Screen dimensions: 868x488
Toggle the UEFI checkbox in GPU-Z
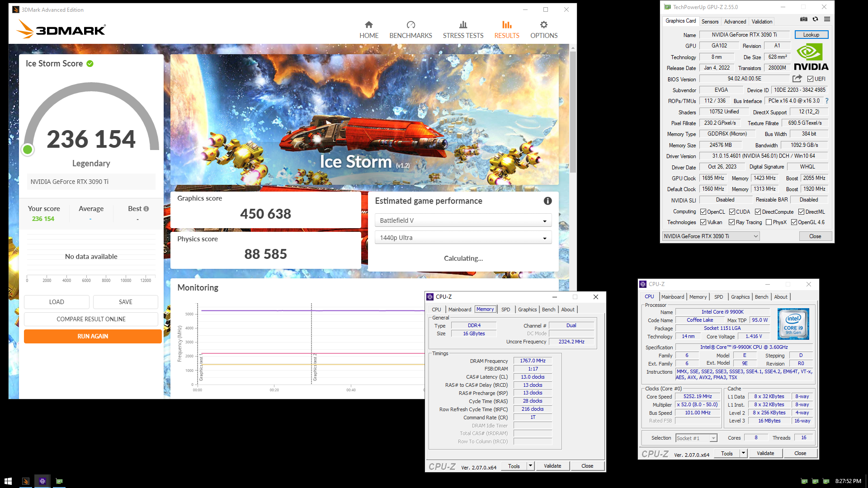point(810,79)
